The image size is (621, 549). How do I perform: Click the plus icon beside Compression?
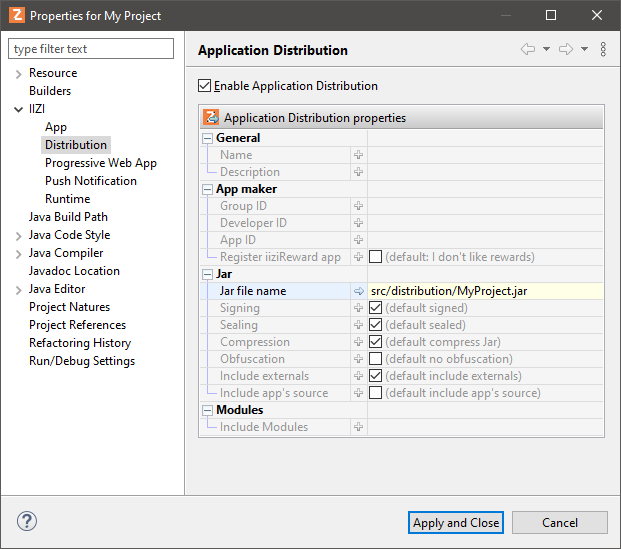tap(358, 342)
